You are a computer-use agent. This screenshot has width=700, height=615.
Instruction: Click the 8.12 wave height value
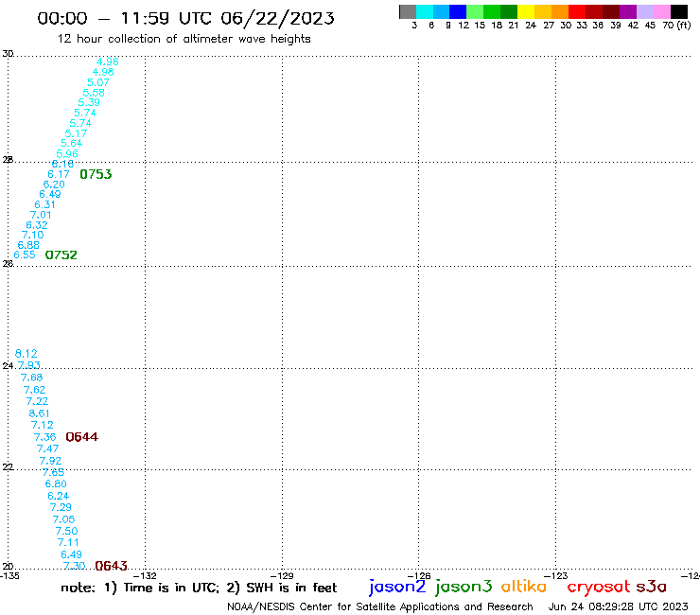click(26, 354)
